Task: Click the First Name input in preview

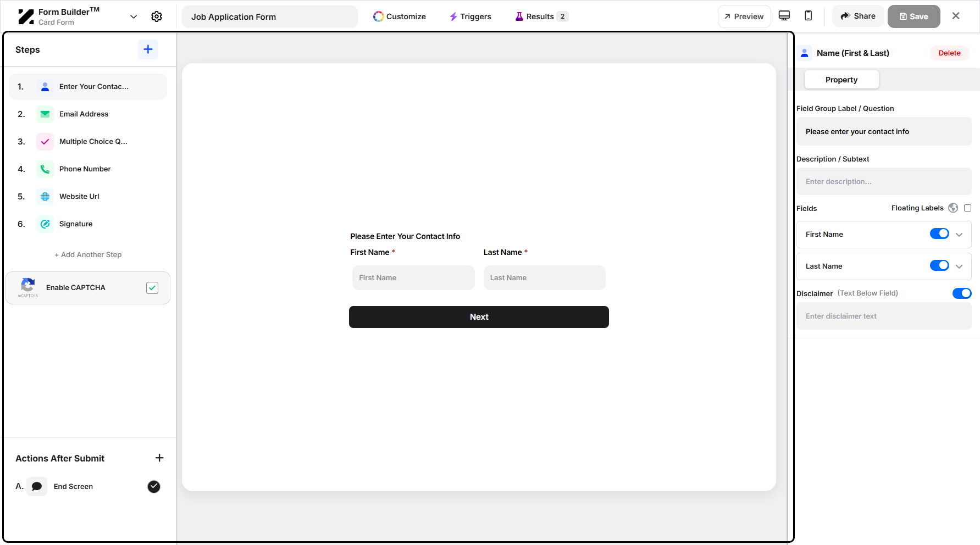Action: click(413, 278)
